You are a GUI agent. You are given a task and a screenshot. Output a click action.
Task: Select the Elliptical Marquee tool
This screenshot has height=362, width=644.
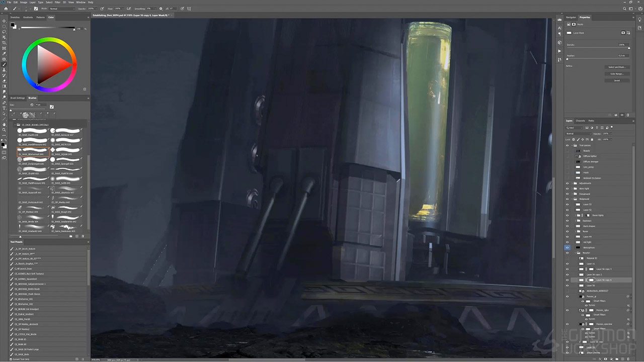(4, 26)
